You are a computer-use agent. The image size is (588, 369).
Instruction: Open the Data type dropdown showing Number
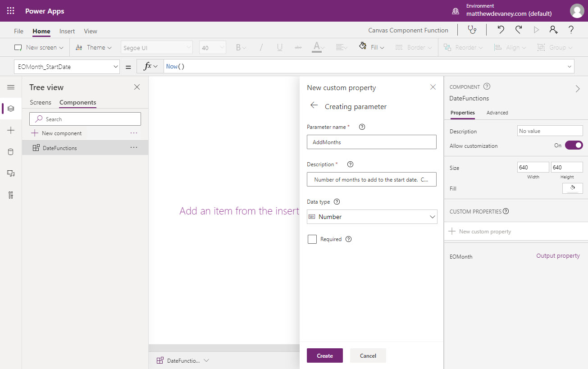point(371,217)
